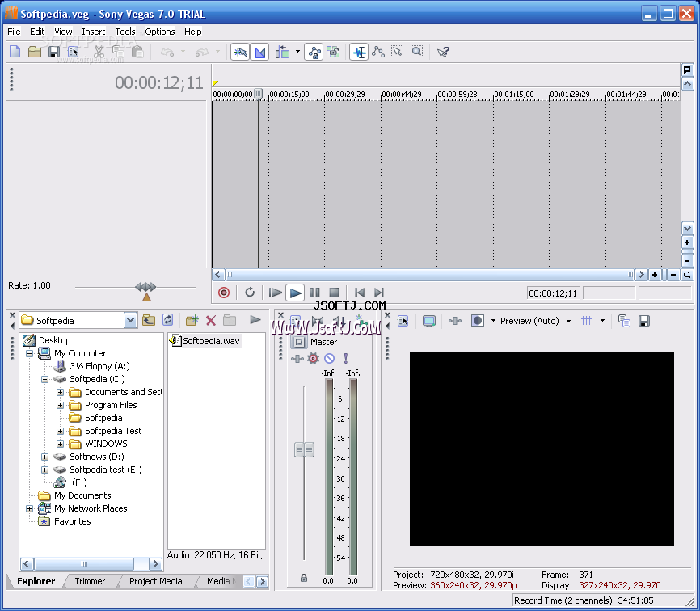This screenshot has height=611, width=700.
Task: Activate the What's This help pointer
Action: click(x=443, y=53)
